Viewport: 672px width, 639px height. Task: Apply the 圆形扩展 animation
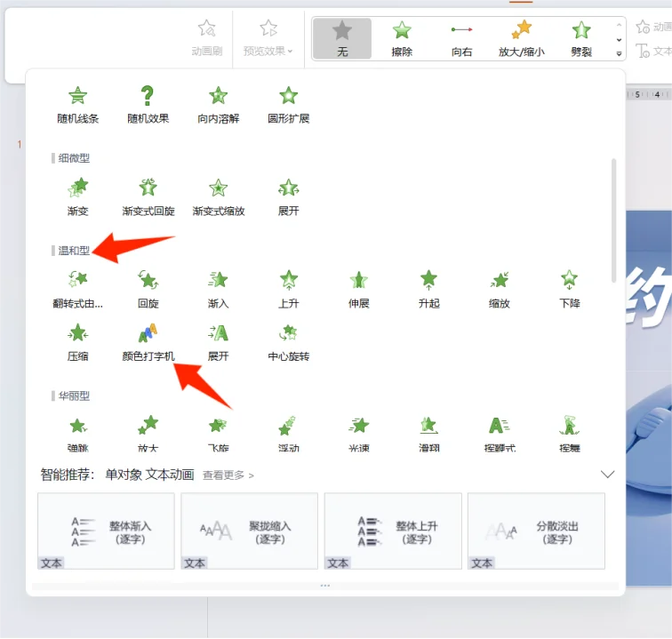pos(288,103)
